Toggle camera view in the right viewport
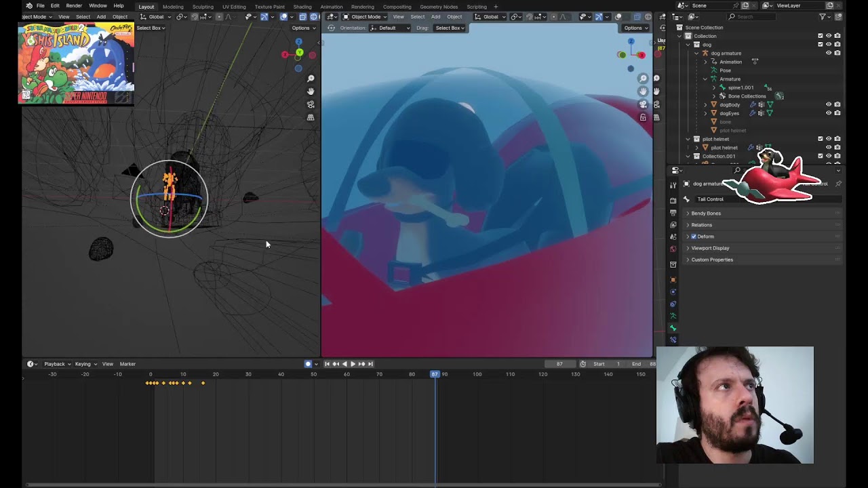868x488 pixels. point(643,104)
